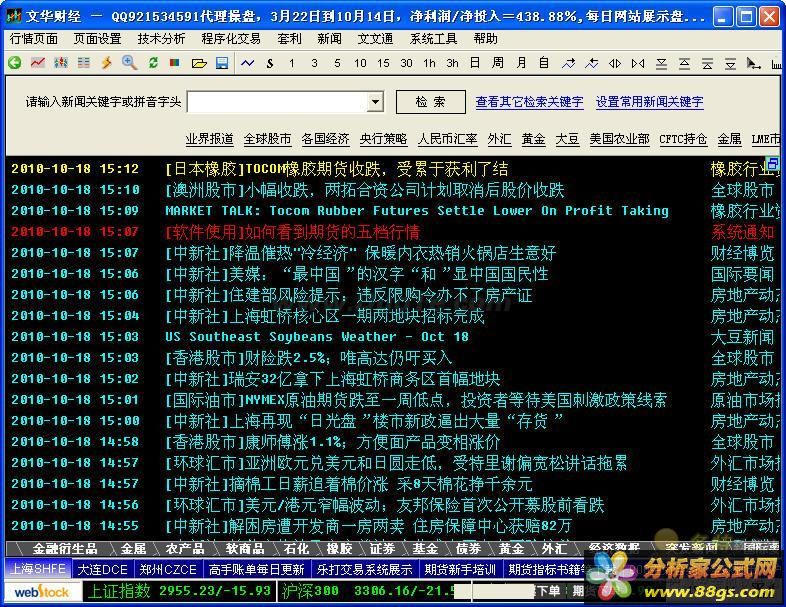Select the daily 日 period

475,63
